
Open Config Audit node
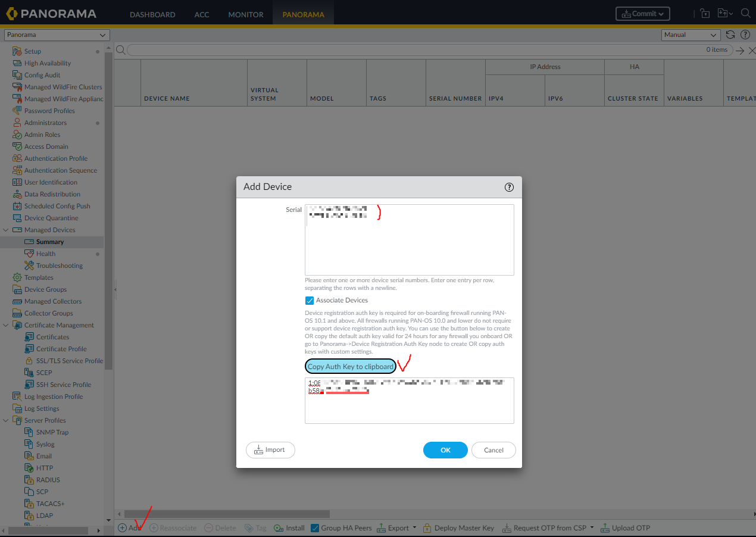click(x=42, y=75)
